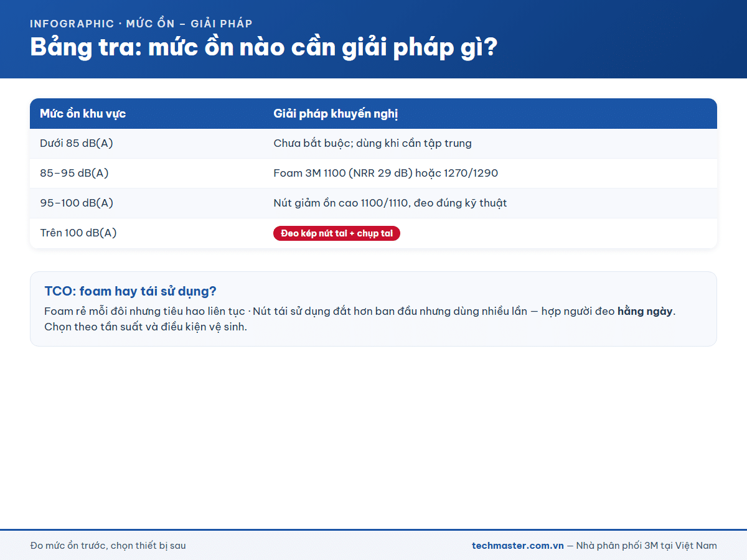Click the 'INFOGRAPHIC · MỨC ỒN – GIẢI PHÁP' label
This screenshot has width=747, height=560.
(x=141, y=24)
